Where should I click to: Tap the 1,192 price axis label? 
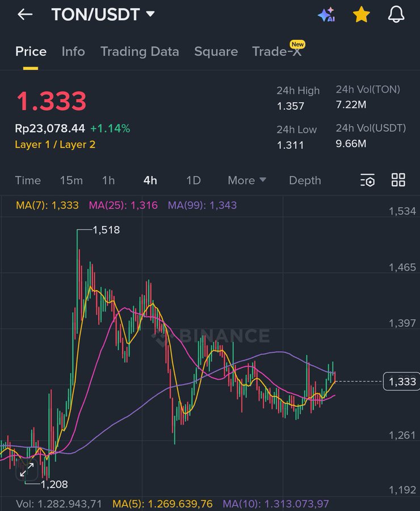tap(402, 490)
